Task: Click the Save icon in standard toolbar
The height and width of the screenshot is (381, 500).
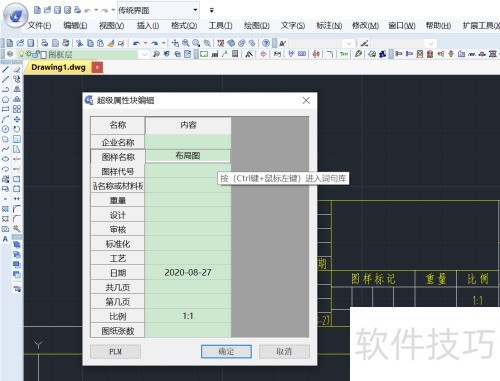Action: [31, 43]
